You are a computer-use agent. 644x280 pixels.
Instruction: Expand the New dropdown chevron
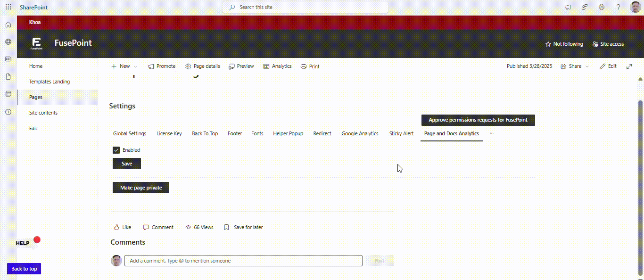[x=136, y=66]
